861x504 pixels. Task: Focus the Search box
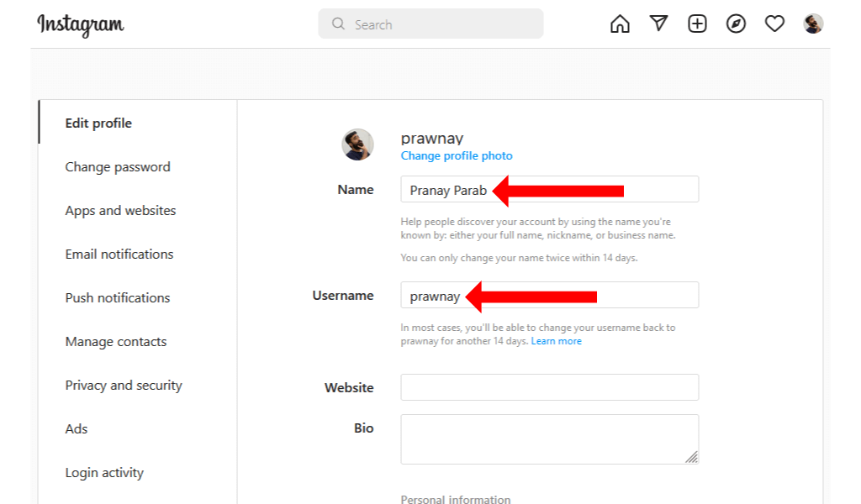[430, 24]
